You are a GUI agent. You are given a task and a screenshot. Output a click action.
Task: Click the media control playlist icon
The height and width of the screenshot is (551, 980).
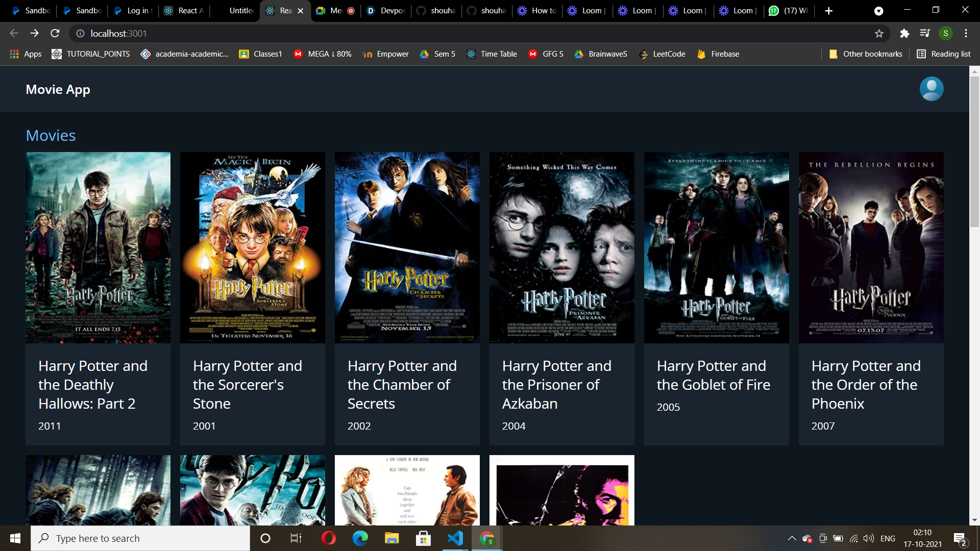(x=925, y=34)
